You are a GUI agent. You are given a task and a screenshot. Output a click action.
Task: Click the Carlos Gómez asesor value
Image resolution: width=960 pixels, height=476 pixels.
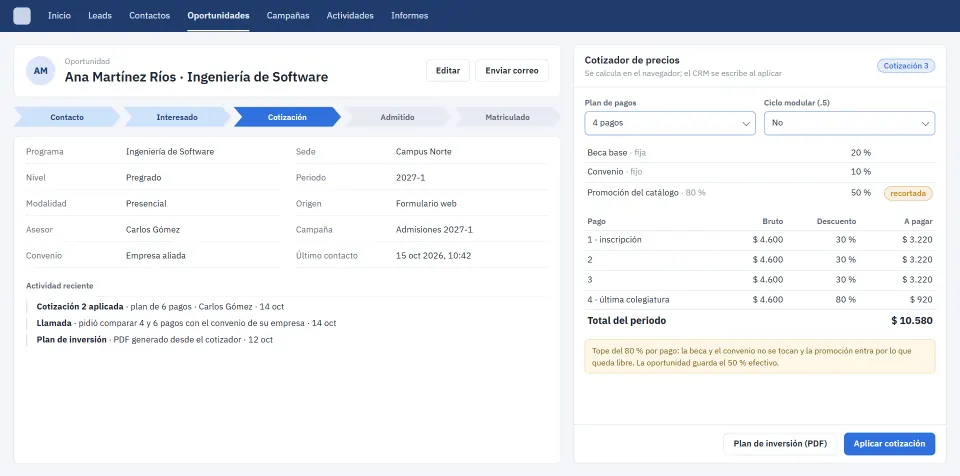pyautogui.click(x=153, y=230)
